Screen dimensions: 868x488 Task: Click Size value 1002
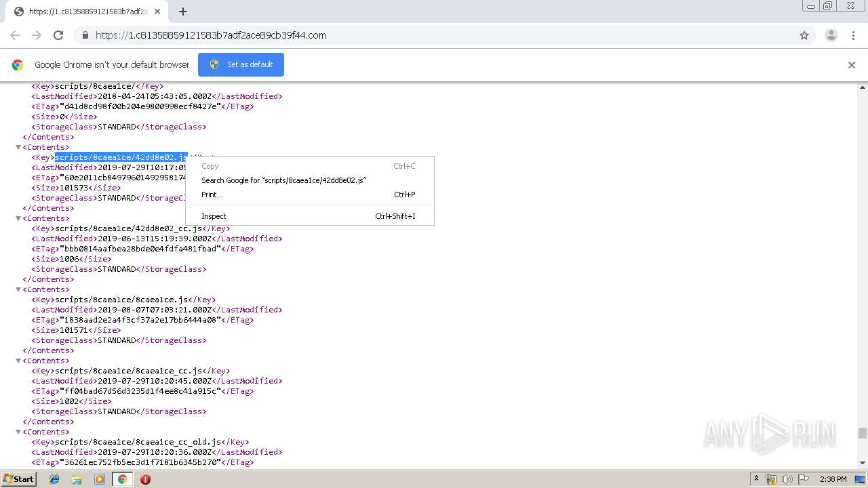click(68, 401)
